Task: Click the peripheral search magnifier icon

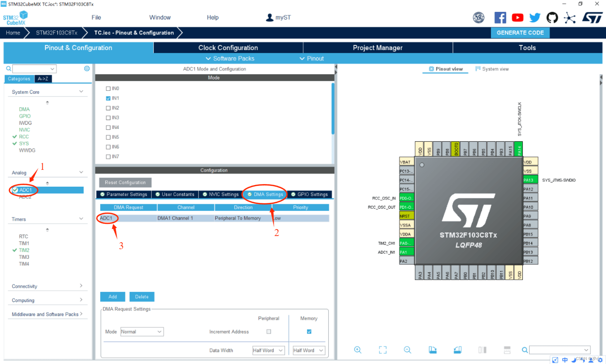Action: click(x=8, y=68)
